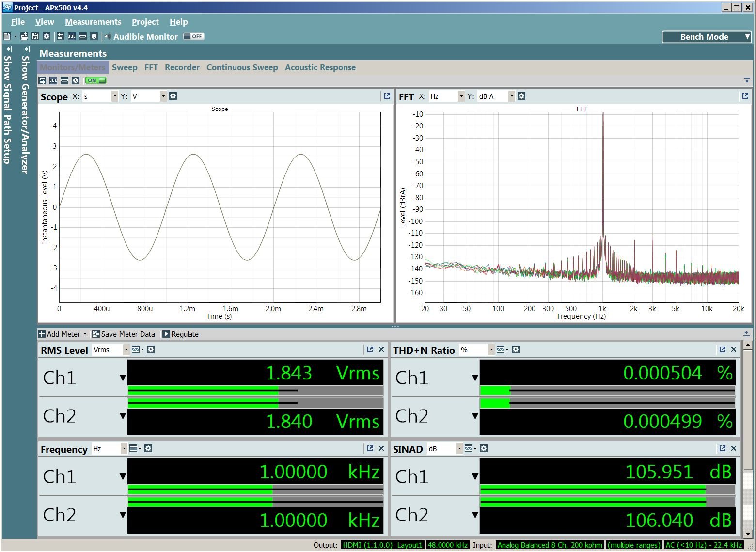Screen dimensions: 756x552
Task: Open Scope Y axis unit dropdown
Action: point(163,96)
